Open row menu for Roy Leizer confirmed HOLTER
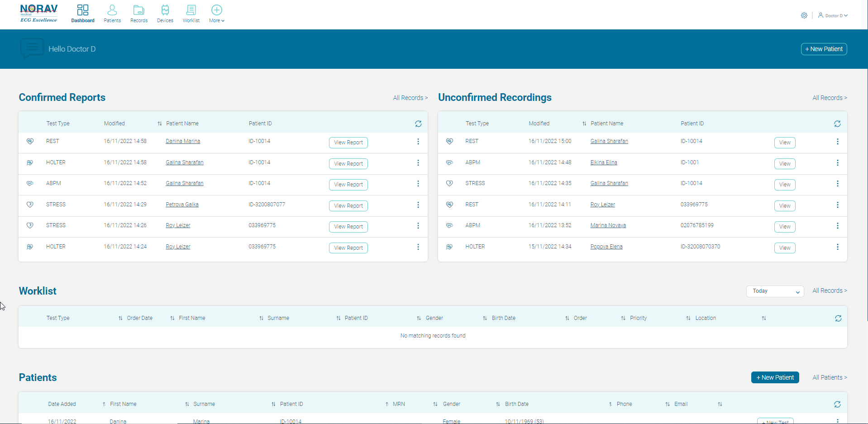The height and width of the screenshot is (424, 868). [418, 247]
